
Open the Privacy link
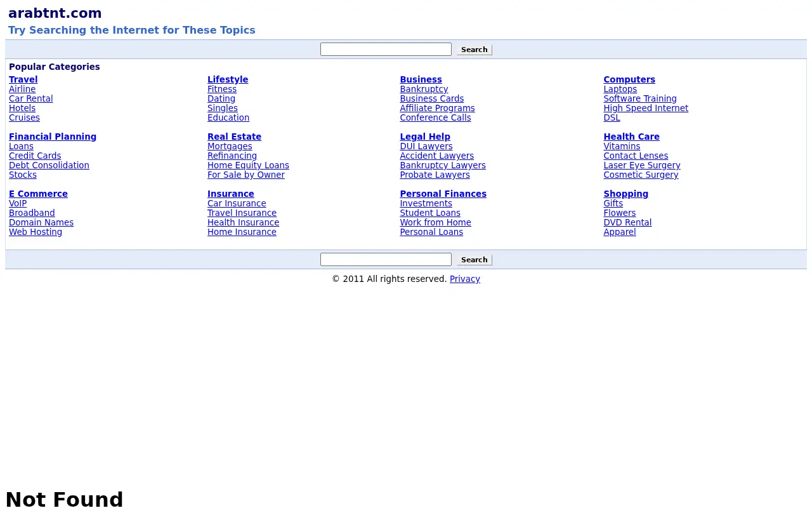465,279
